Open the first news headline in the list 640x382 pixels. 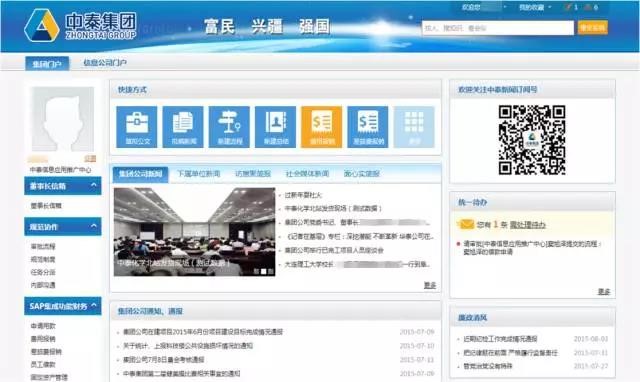[303, 195]
